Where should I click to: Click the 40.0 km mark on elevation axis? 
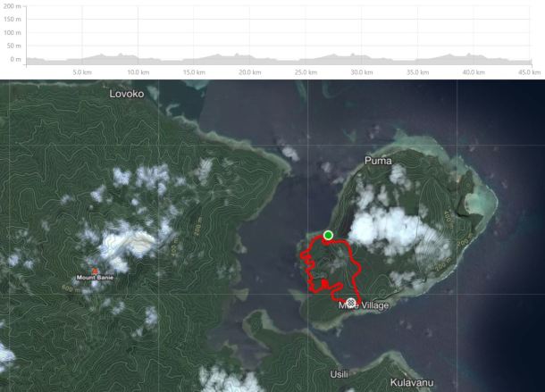473,71
